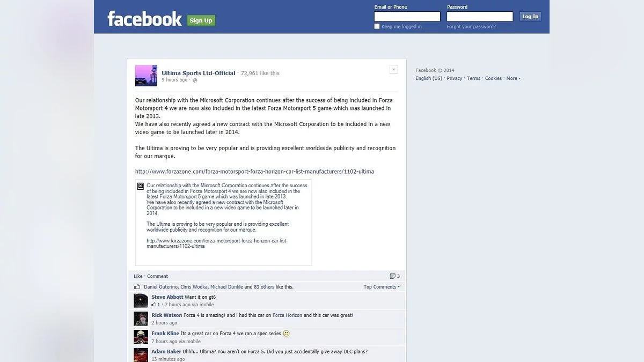Open the Forgot your password link

coord(471,27)
